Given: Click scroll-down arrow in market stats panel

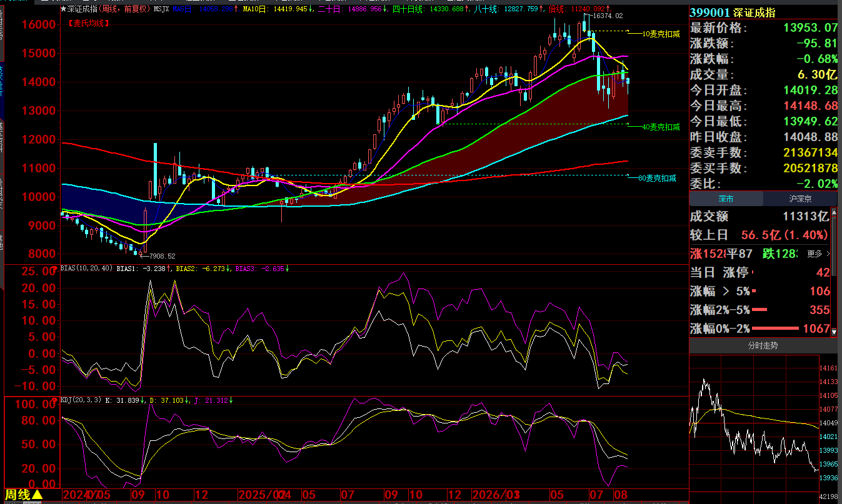Looking at the screenshot, I should tap(834, 332).
